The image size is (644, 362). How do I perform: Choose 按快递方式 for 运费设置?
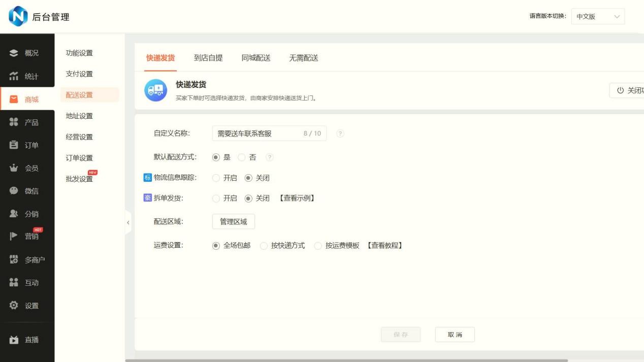pos(264,246)
